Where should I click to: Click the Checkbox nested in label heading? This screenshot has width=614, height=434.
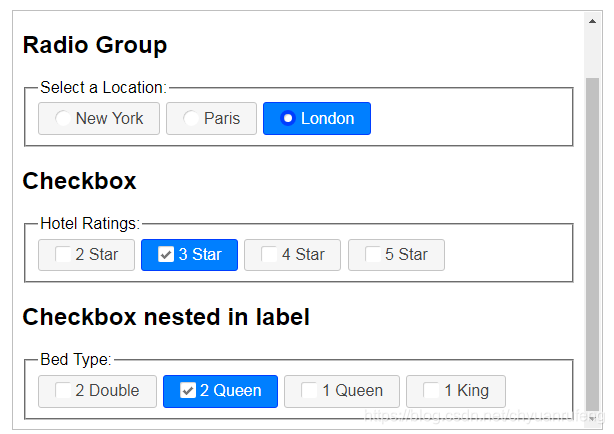(166, 317)
